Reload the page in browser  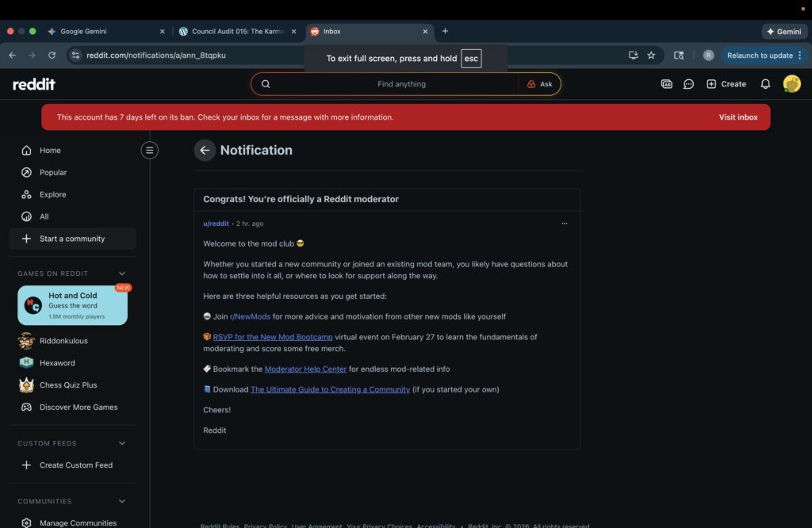pyautogui.click(x=52, y=55)
